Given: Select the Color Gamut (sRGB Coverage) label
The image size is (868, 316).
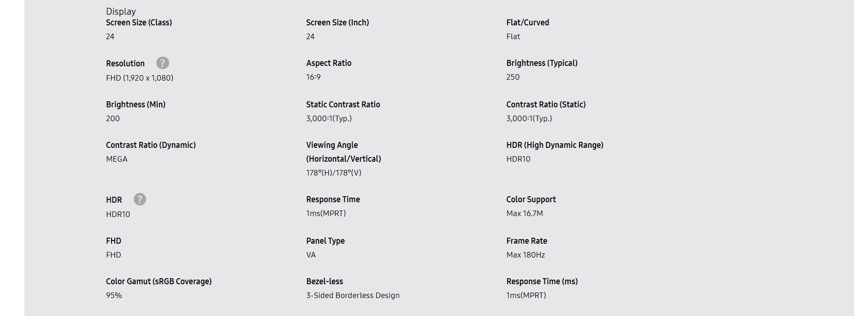Looking at the screenshot, I should click(159, 281).
